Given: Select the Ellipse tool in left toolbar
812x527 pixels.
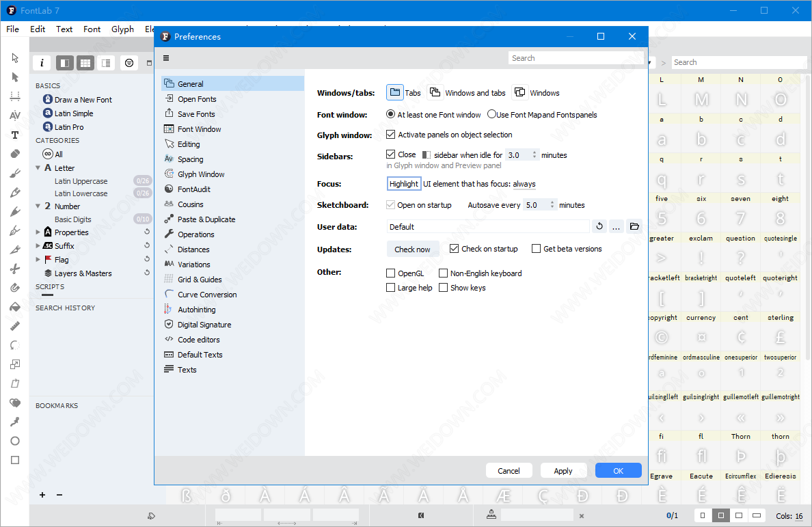Looking at the screenshot, I should [x=15, y=441].
